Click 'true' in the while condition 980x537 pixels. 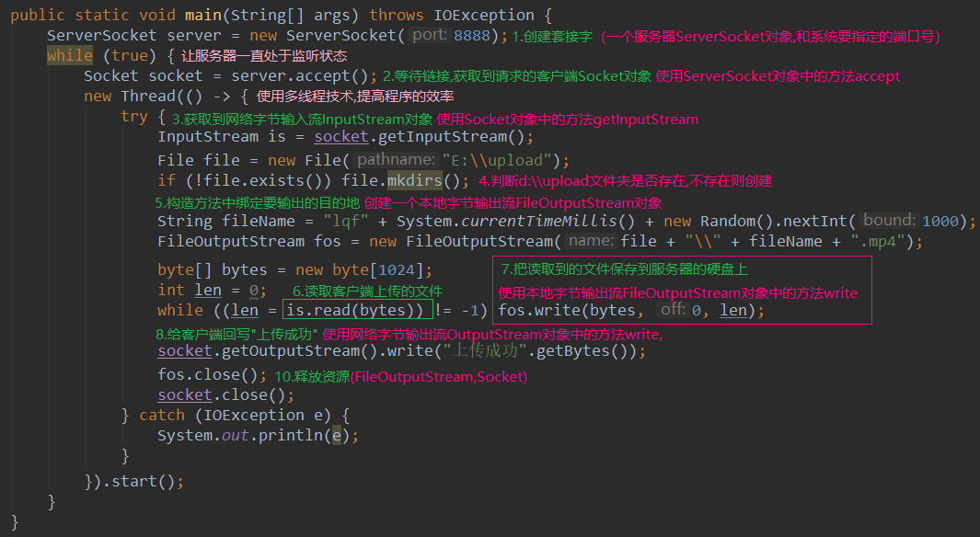(130, 55)
